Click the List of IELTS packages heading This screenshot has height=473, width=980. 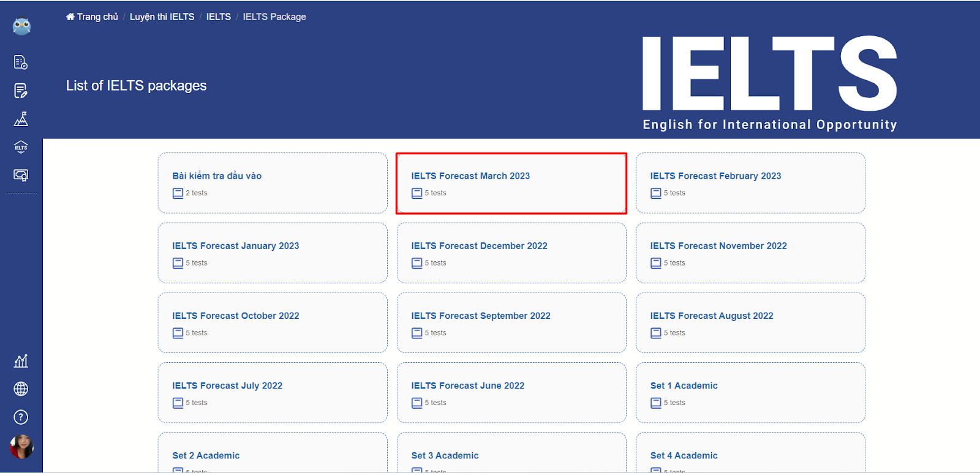point(136,86)
